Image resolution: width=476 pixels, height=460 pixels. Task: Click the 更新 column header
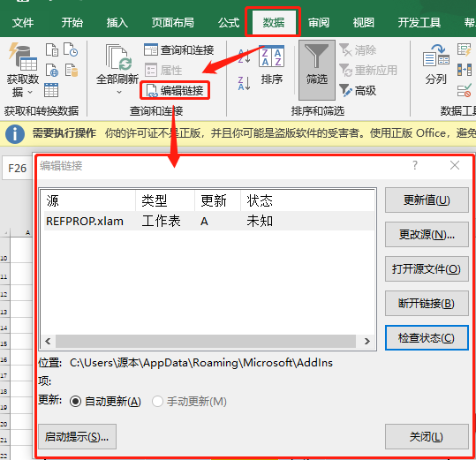217,200
